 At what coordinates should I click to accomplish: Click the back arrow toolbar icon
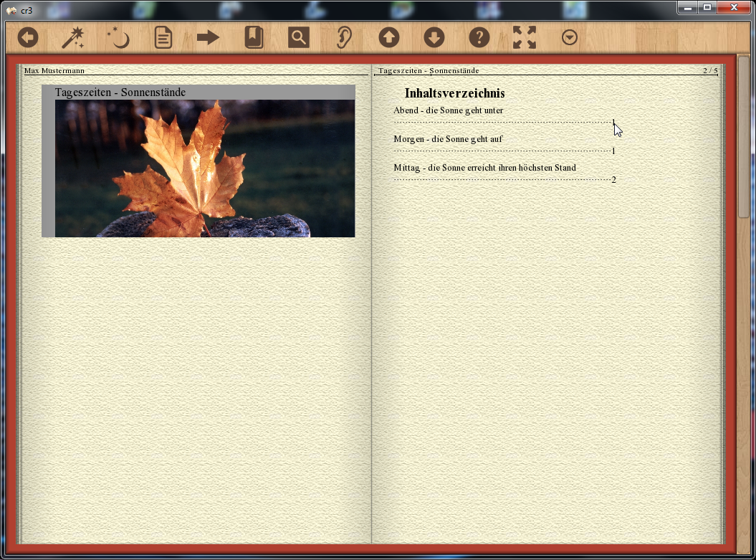coord(28,37)
